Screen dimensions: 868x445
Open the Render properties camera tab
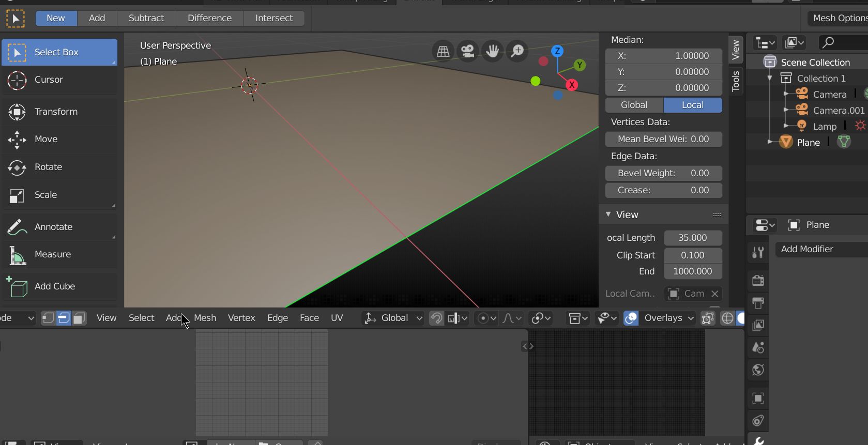[758, 280]
